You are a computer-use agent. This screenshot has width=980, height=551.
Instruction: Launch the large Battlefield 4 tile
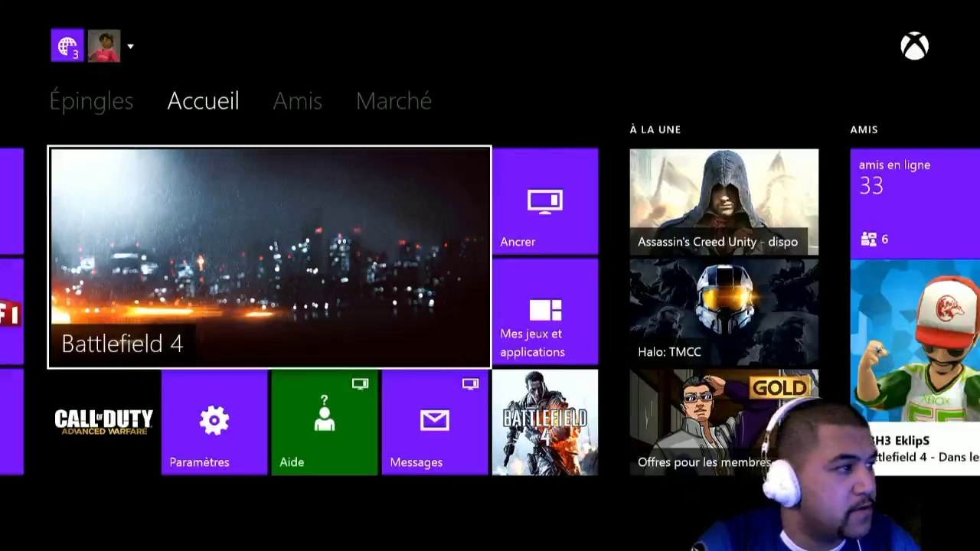coord(269,257)
